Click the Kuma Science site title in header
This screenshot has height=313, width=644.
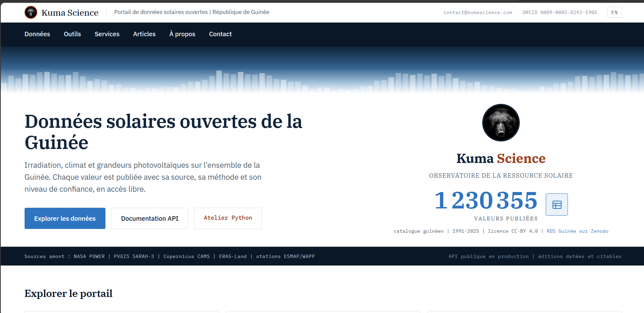(x=70, y=13)
